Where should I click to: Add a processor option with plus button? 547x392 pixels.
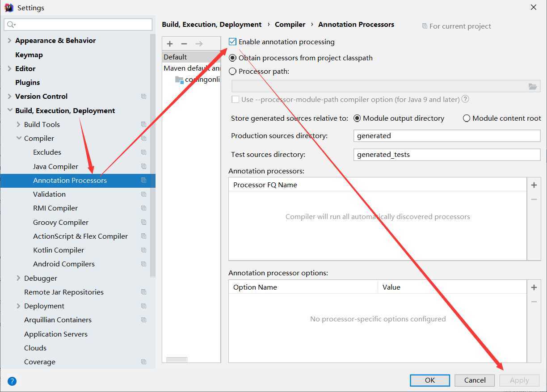pos(534,287)
